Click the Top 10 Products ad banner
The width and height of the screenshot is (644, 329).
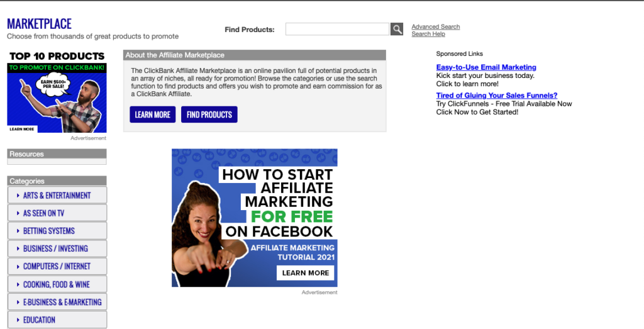(x=57, y=92)
